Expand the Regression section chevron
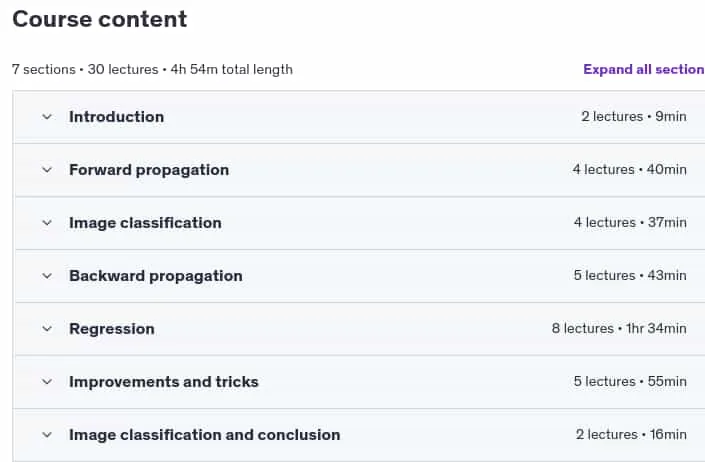Viewport: 705px width, 462px height. (47, 329)
